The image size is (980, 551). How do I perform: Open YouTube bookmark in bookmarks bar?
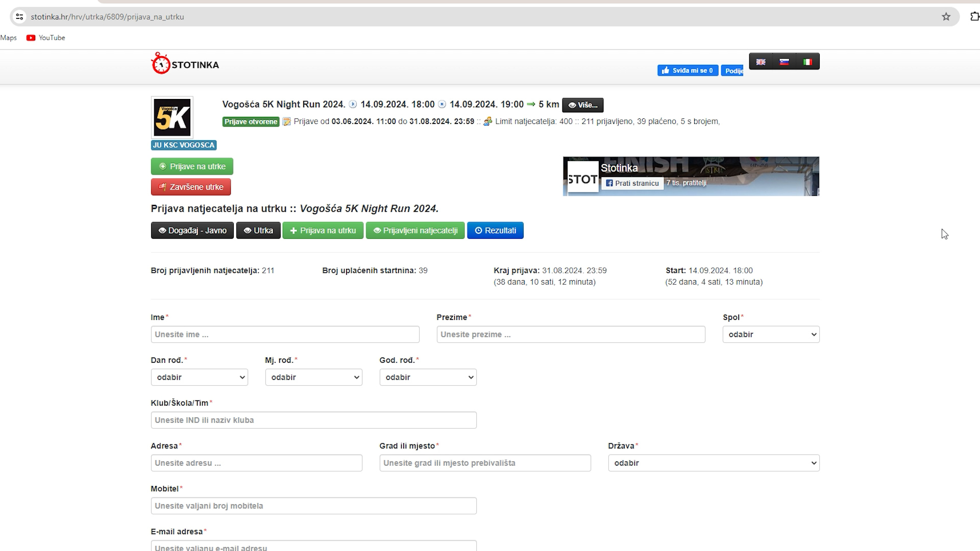click(x=46, y=38)
